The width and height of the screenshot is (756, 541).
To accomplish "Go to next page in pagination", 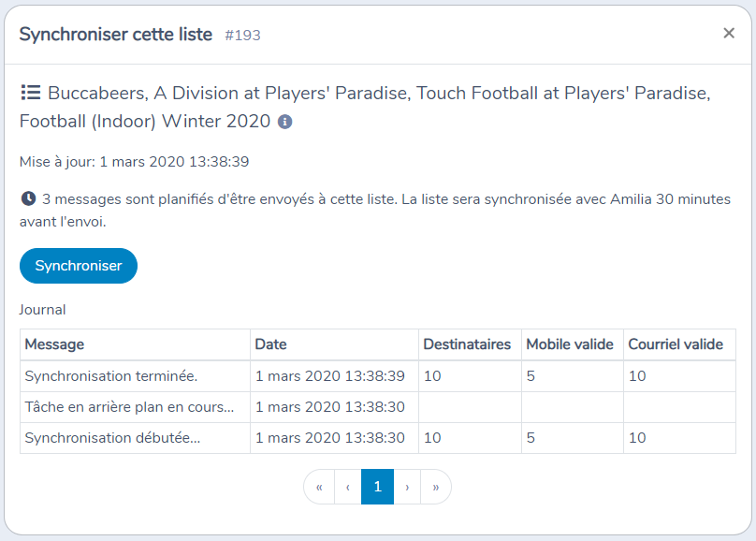I will (407, 487).
